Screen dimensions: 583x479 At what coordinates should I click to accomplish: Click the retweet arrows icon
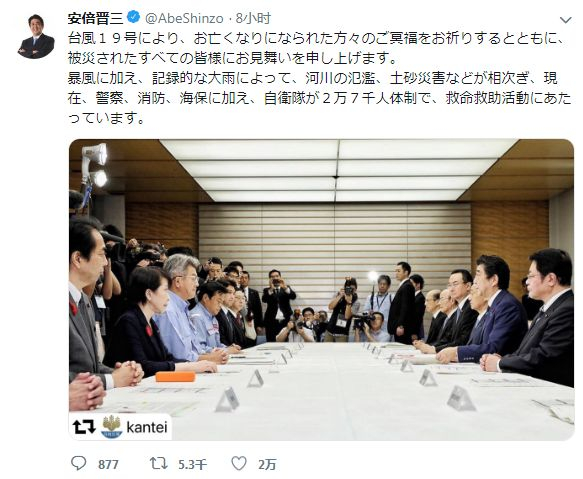(x=158, y=464)
